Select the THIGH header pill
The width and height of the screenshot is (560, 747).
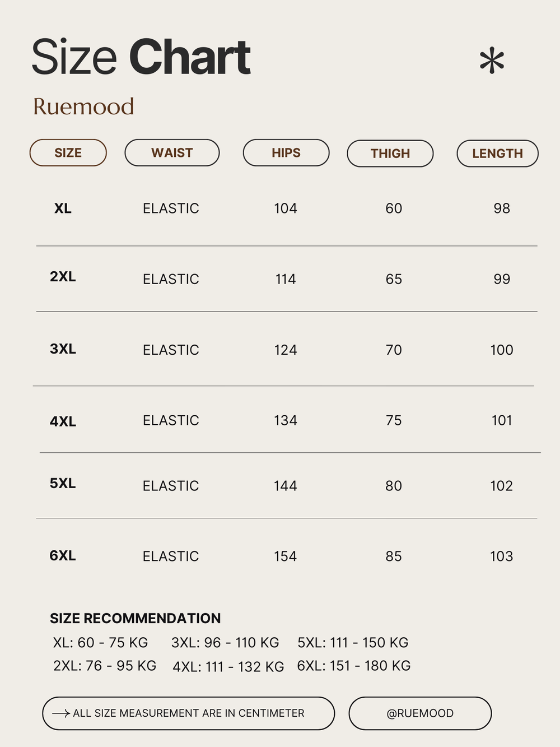pyautogui.click(x=390, y=154)
